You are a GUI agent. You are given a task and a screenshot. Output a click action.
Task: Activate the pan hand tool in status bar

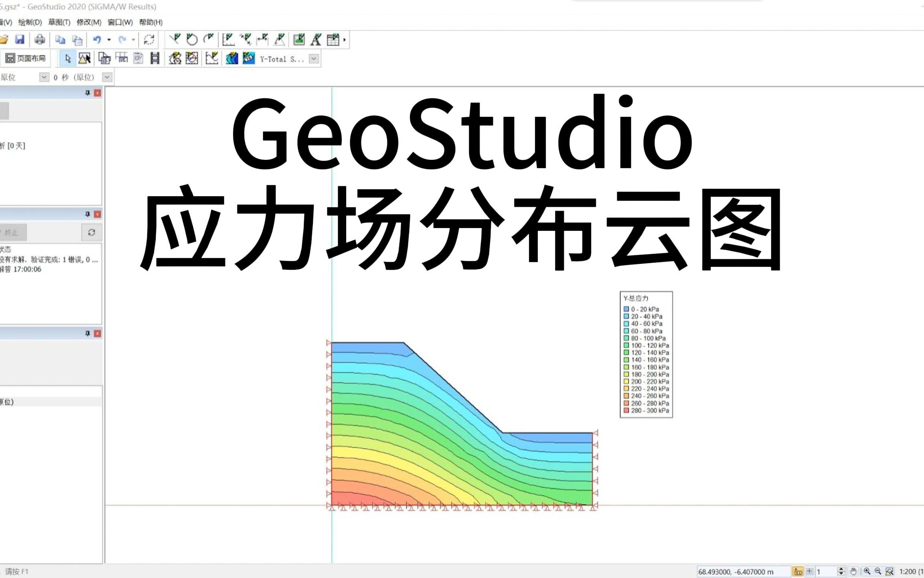click(x=853, y=571)
